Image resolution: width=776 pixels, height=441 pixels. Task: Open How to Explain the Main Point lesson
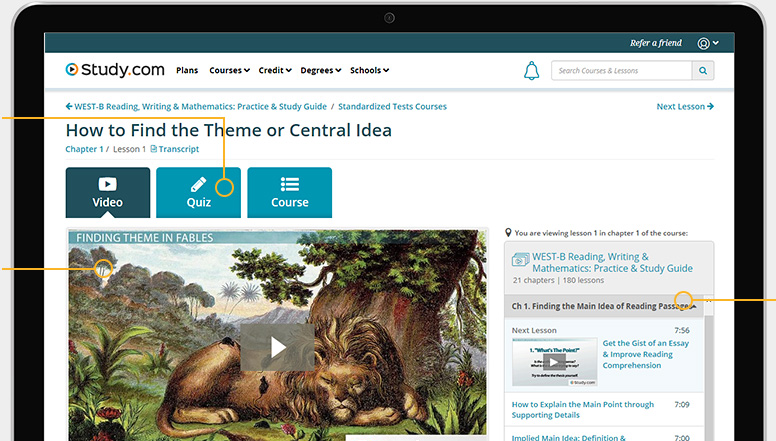(x=582, y=410)
